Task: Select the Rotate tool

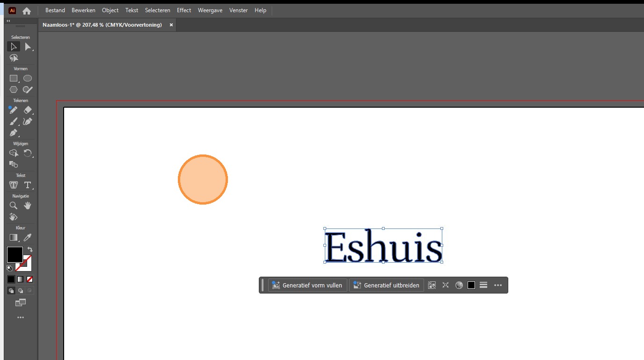Action: pos(28,153)
